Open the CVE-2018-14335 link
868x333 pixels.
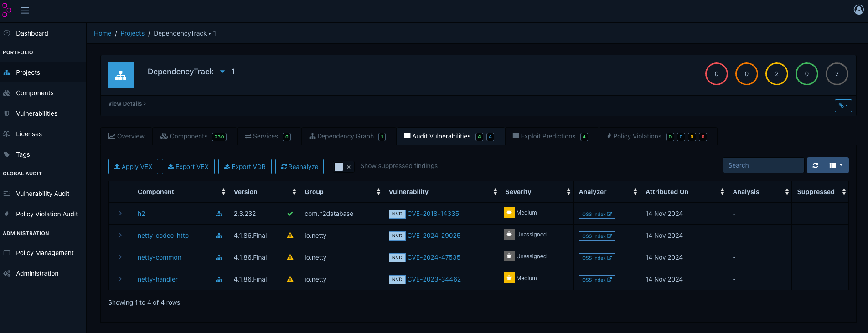click(x=433, y=214)
